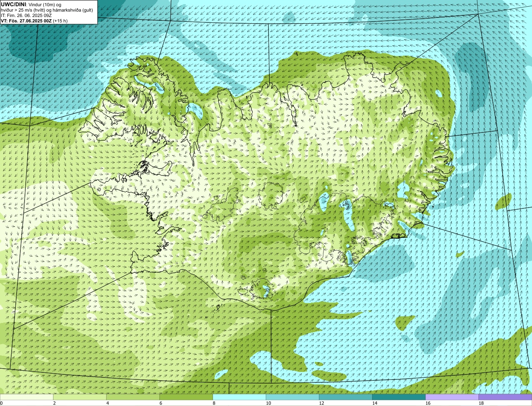This screenshot has height=406, width=532.
Task: Pick the 16–18 m/s light purple legend band
Action: click(452, 397)
